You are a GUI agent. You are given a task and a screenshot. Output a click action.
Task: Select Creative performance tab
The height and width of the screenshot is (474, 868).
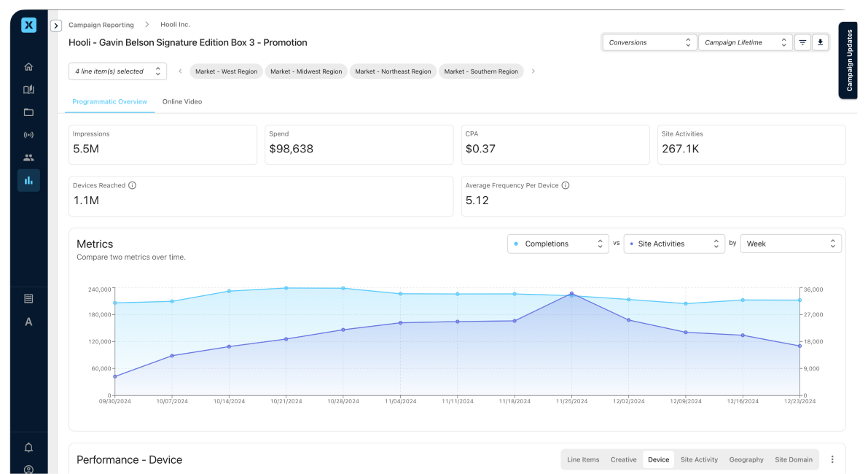(623, 459)
